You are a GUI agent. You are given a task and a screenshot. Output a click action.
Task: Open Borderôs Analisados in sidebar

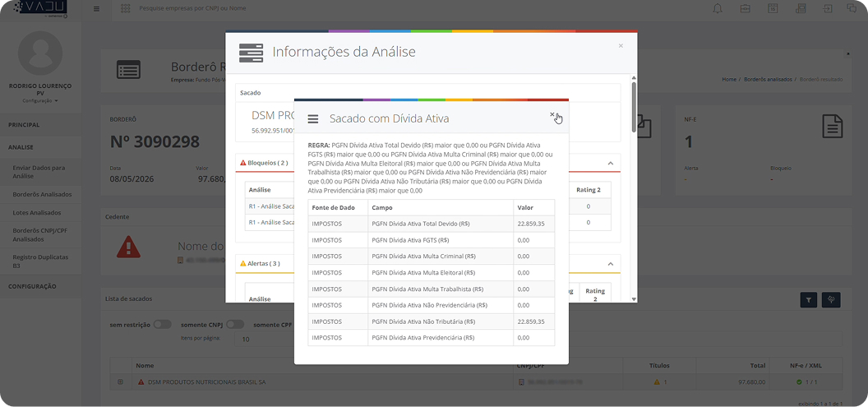[42, 194]
